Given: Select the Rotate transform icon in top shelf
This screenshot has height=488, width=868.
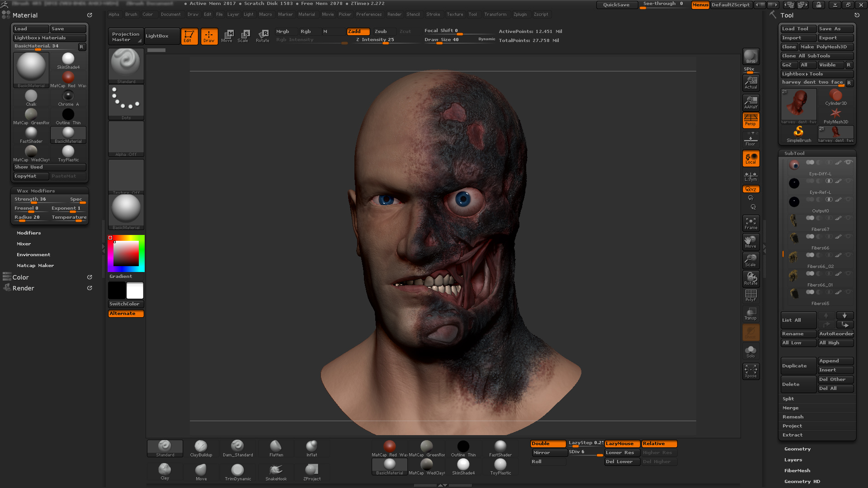Looking at the screenshot, I should (x=263, y=36).
